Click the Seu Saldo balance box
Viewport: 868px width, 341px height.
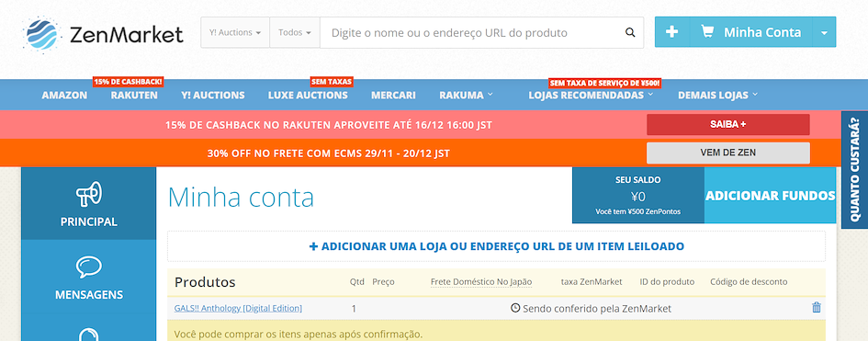coord(637,196)
